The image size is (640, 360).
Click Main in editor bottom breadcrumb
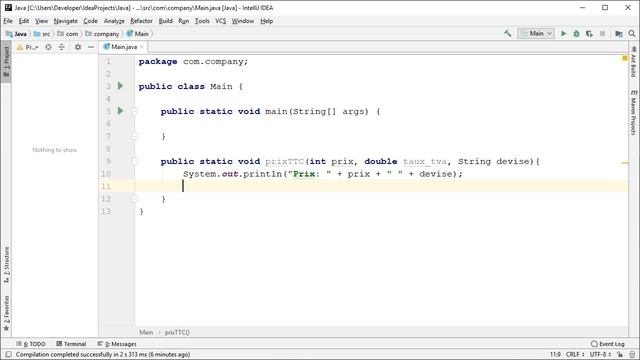click(146, 332)
